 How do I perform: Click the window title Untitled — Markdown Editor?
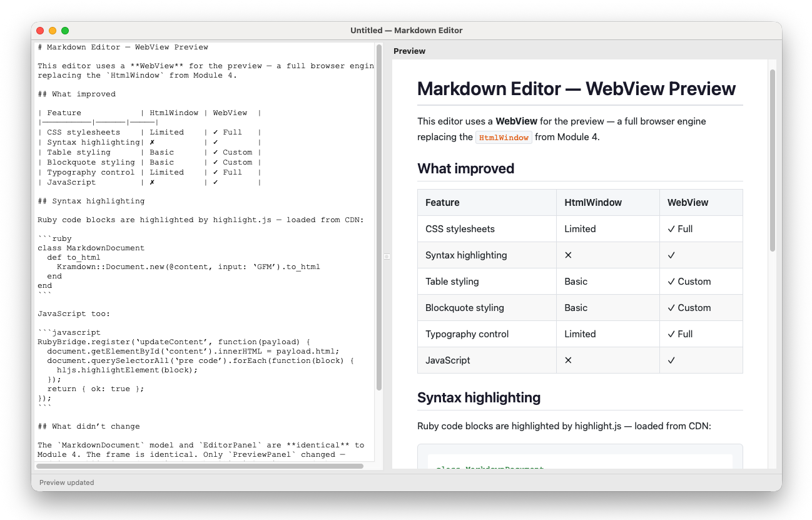[406, 30]
